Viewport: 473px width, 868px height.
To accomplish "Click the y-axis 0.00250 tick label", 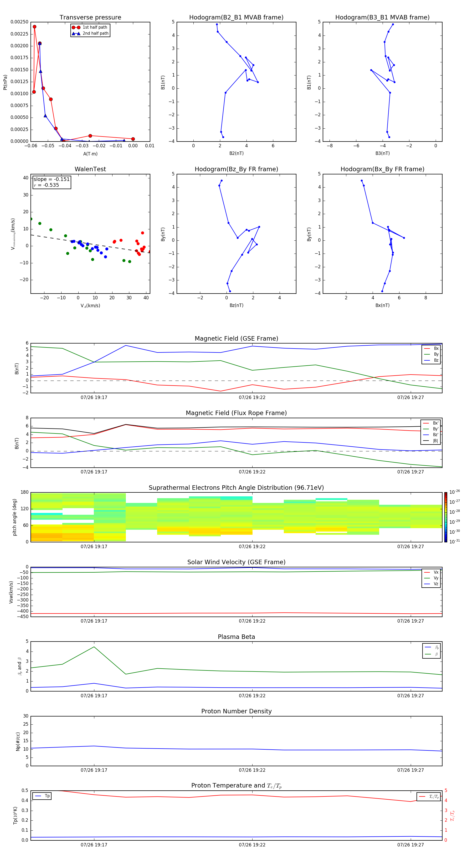I will coord(19,22).
